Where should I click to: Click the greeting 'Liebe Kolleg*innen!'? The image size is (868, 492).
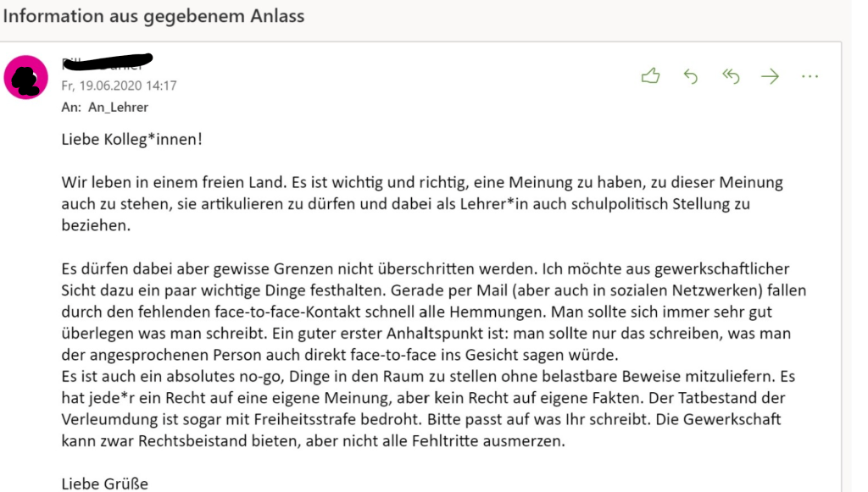(x=132, y=139)
